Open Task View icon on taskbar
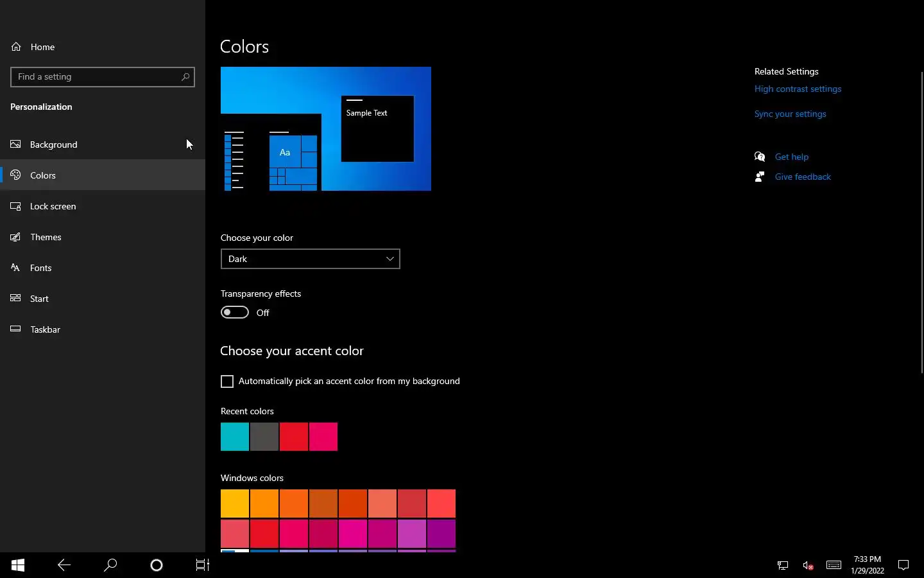 pos(203,565)
